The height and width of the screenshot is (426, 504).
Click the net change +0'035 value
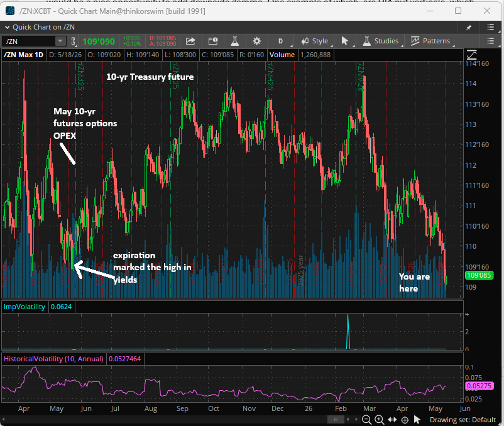point(132,38)
